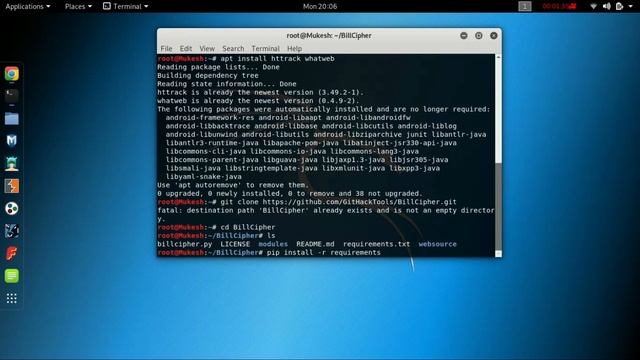The image size is (640, 360).
Task: Click 'httrack is already the newest version' line
Action: pos(260,93)
